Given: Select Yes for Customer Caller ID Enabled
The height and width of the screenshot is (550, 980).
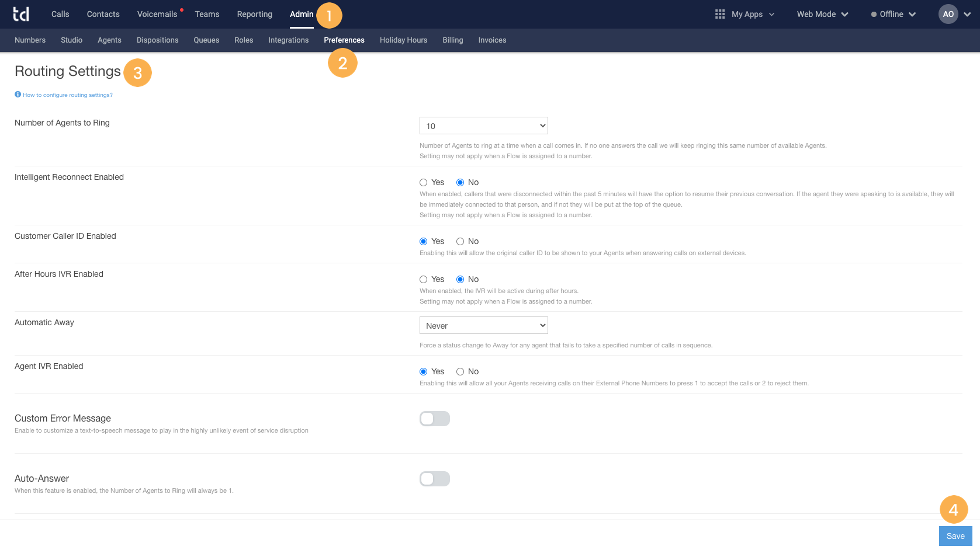Looking at the screenshot, I should pyautogui.click(x=424, y=242).
